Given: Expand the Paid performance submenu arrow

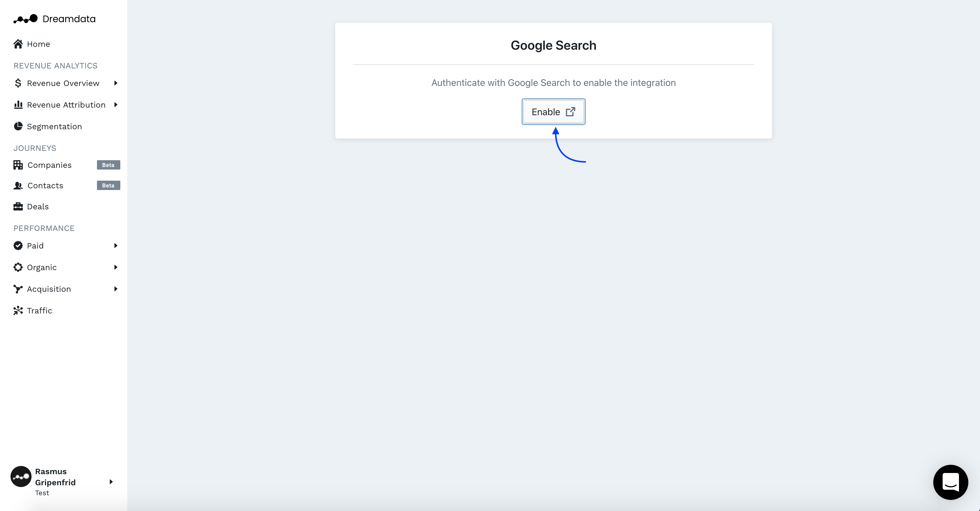Looking at the screenshot, I should click(x=116, y=246).
